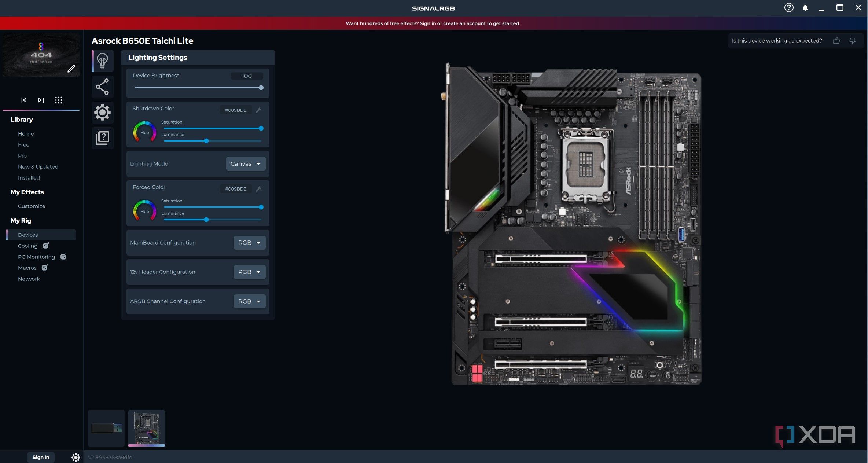Viewport: 868px width, 463px height.
Task: Click the pencil edit icon on effect thumbnail
Action: [71, 69]
